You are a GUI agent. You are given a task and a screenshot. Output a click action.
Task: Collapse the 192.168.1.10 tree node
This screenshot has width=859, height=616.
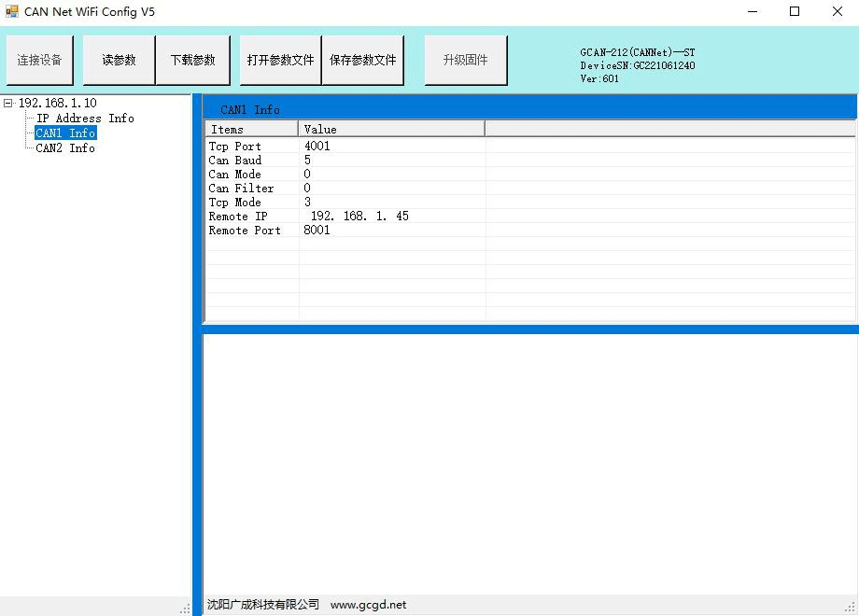point(8,103)
